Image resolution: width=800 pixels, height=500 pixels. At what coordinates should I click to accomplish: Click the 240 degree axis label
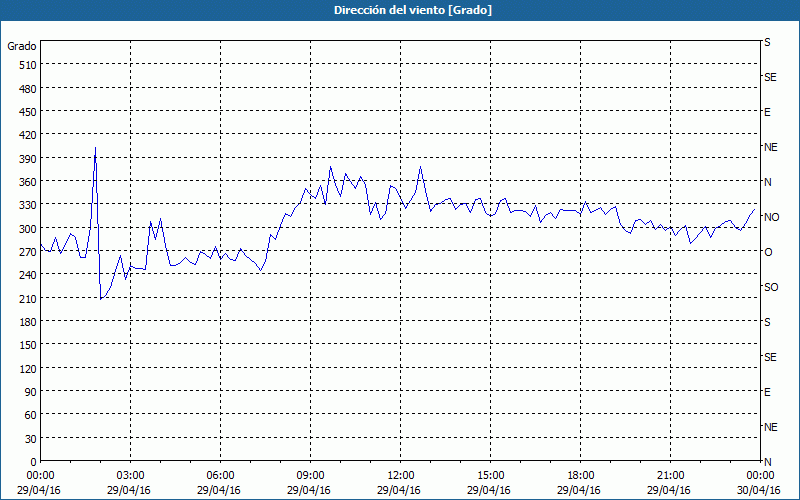[x=29, y=274]
